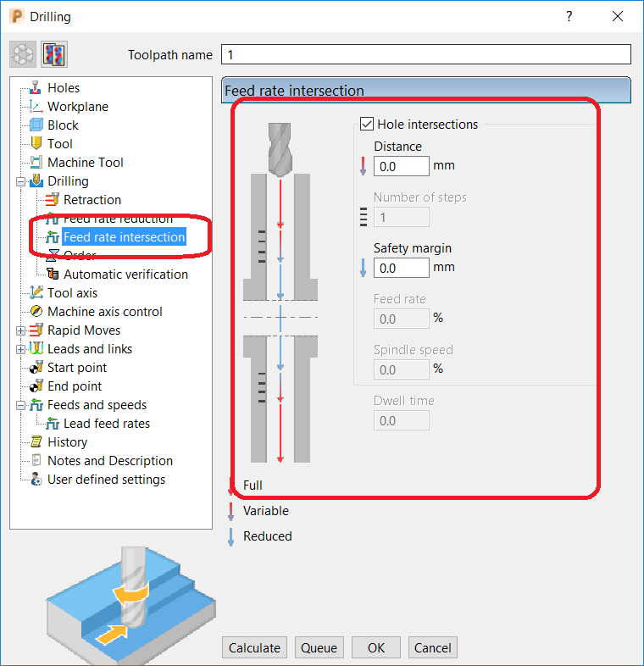Select Holes in the strategy tree

pyautogui.click(x=64, y=88)
